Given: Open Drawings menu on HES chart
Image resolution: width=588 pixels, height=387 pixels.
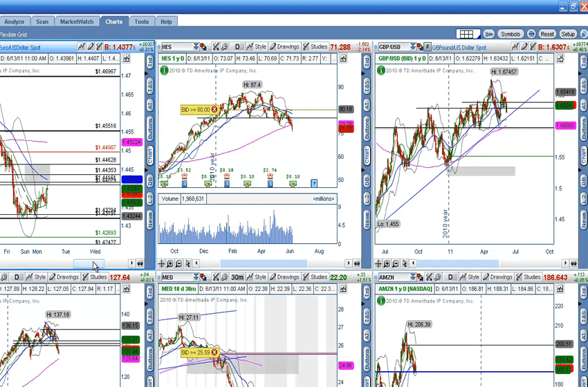Looking at the screenshot, I should 284,47.
